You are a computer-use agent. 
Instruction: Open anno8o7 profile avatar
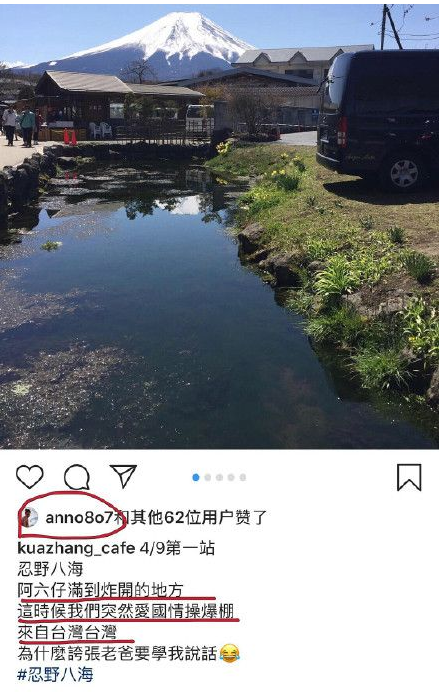(30, 517)
